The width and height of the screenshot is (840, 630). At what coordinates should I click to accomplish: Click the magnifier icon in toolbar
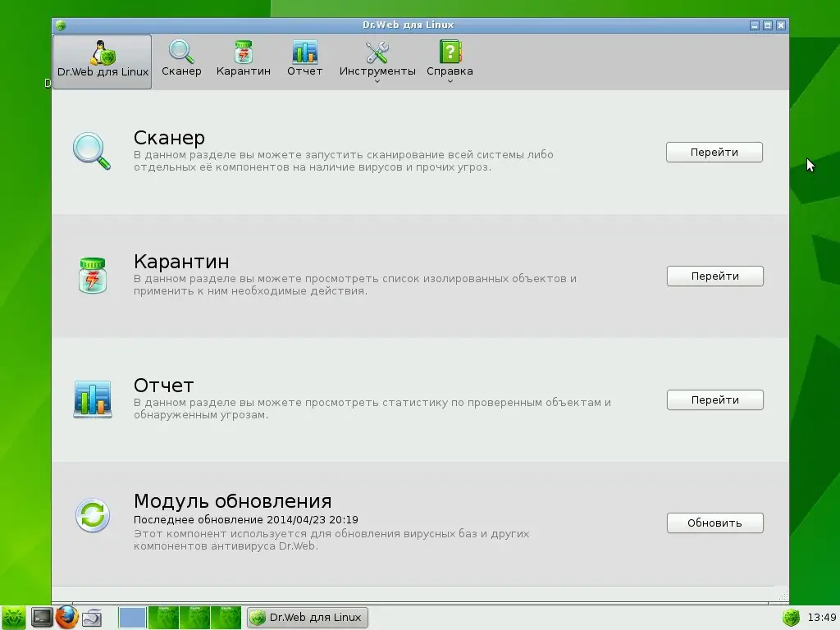(181, 52)
